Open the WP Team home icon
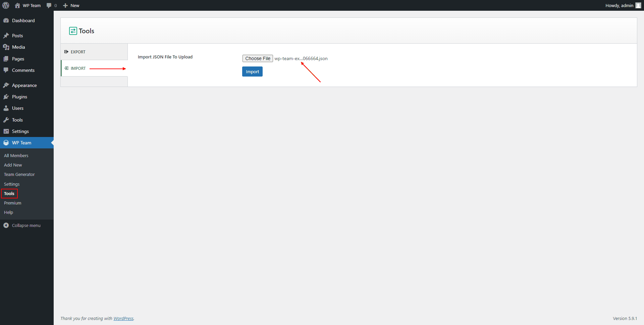This screenshot has height=325, width=644. pos(17,5)
